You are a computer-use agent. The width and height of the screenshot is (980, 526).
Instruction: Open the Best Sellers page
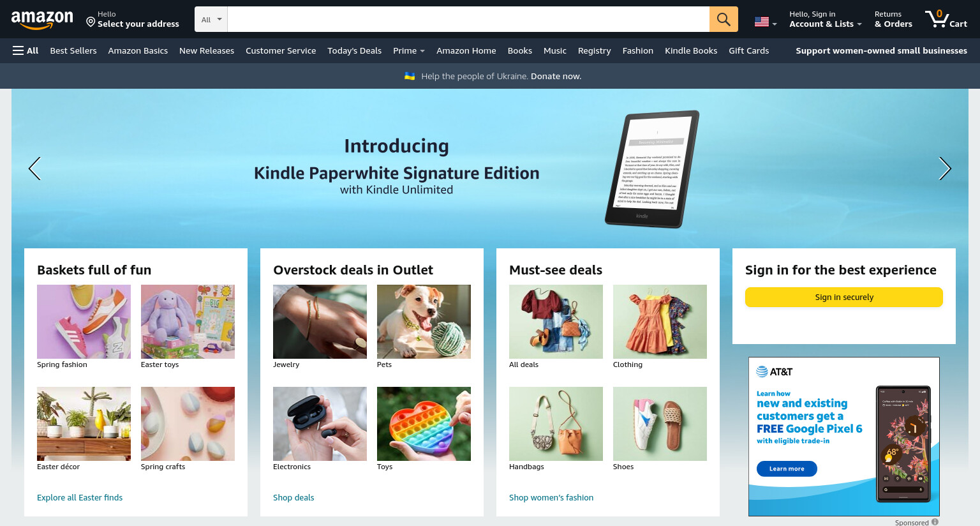73,50
